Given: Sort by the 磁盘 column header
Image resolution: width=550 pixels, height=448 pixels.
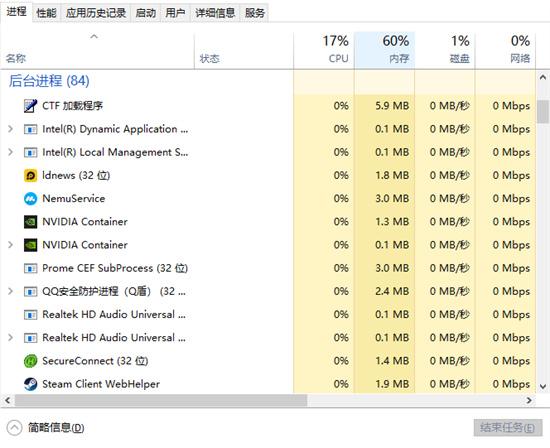Looking at the screenshot, I should coord(445,50).
